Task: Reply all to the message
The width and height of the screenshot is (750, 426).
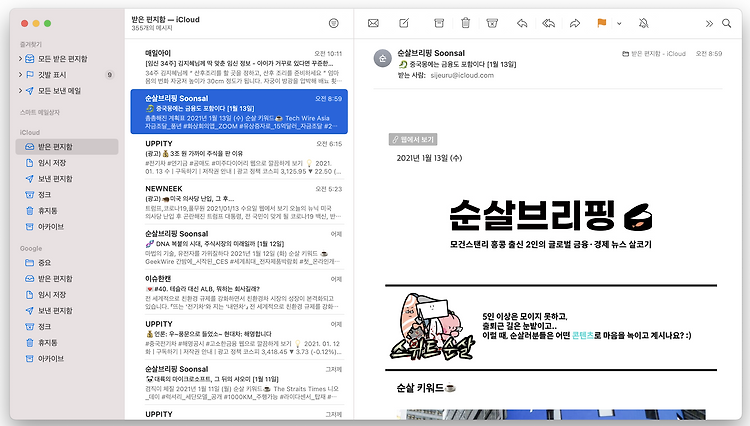Action: 548,23
